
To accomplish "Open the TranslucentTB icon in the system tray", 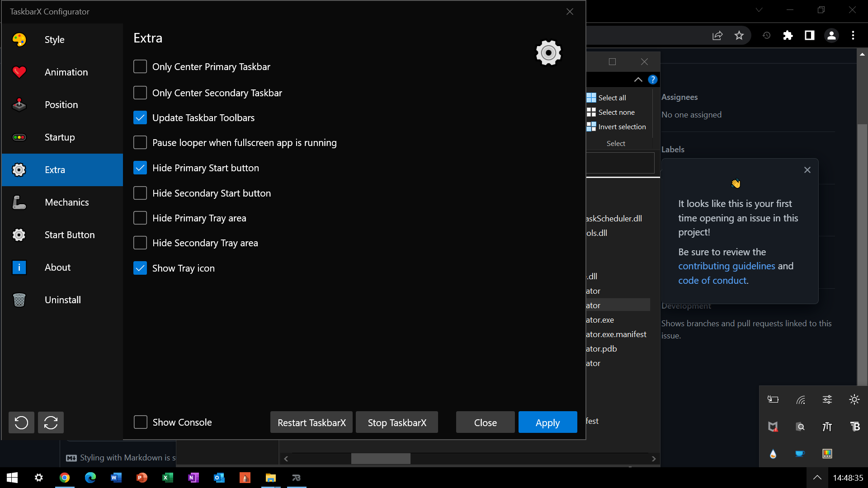I will pyautogui.click(x=856, y=426).
